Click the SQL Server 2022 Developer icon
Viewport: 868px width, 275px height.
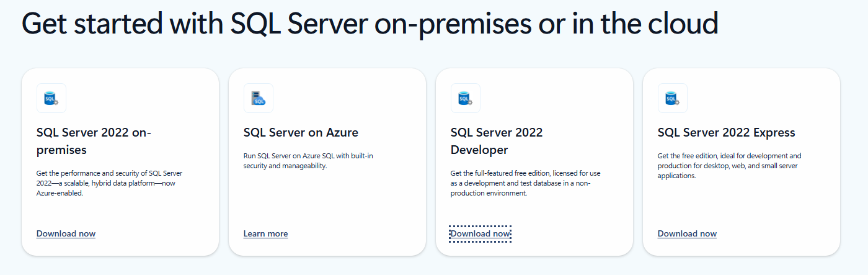(x=465, y=98)
